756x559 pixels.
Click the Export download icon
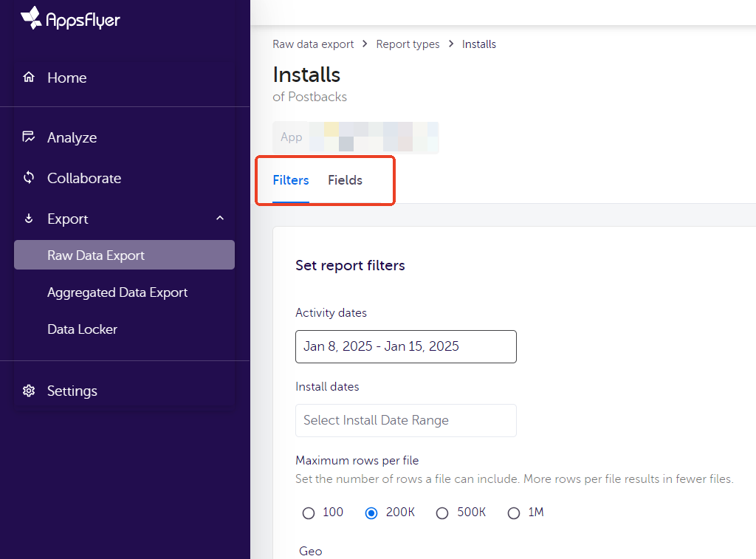tap(29, 219)
